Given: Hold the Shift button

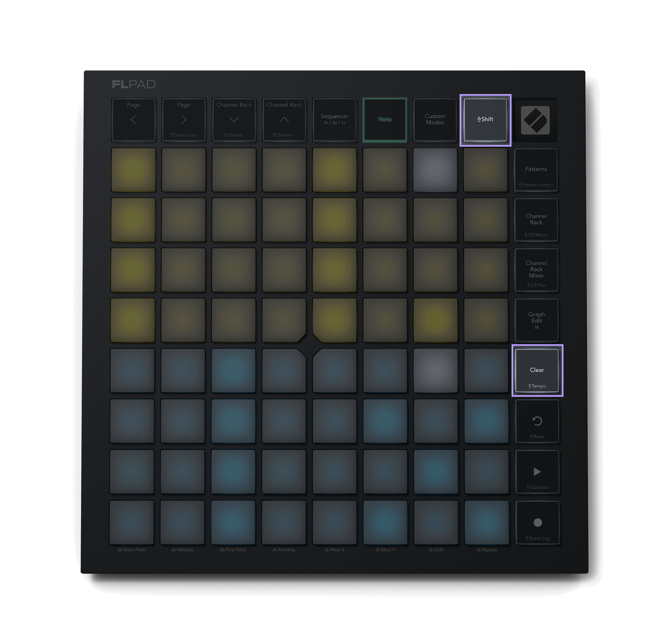Looking at the screenshot, I should 485,120.
